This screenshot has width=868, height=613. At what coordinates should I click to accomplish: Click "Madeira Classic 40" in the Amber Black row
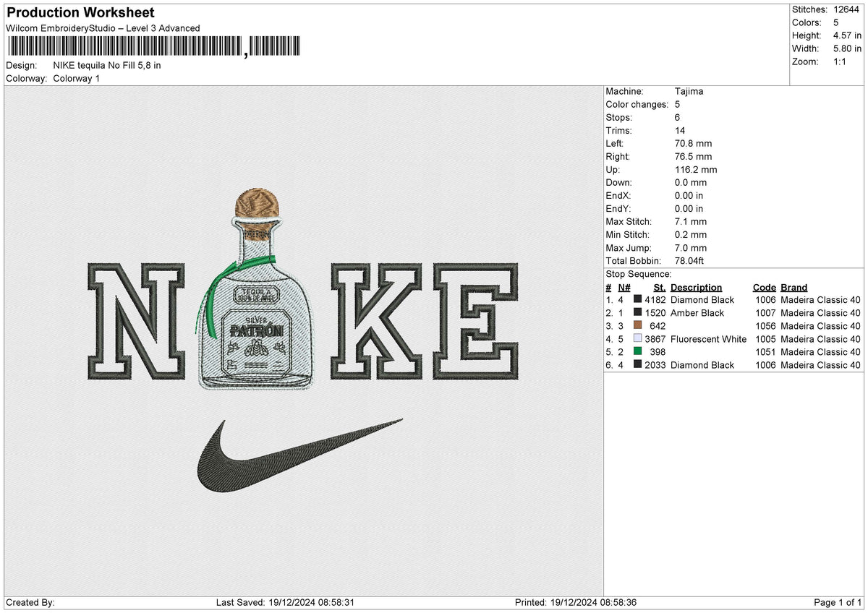(820, 313)
